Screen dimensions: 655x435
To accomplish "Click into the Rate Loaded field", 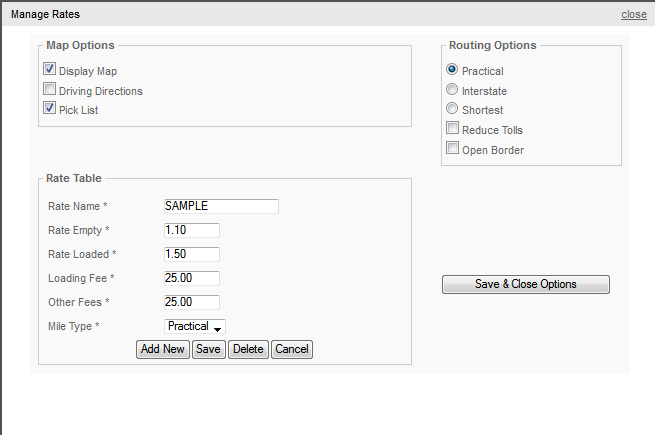I will click(x=192, y=254).
